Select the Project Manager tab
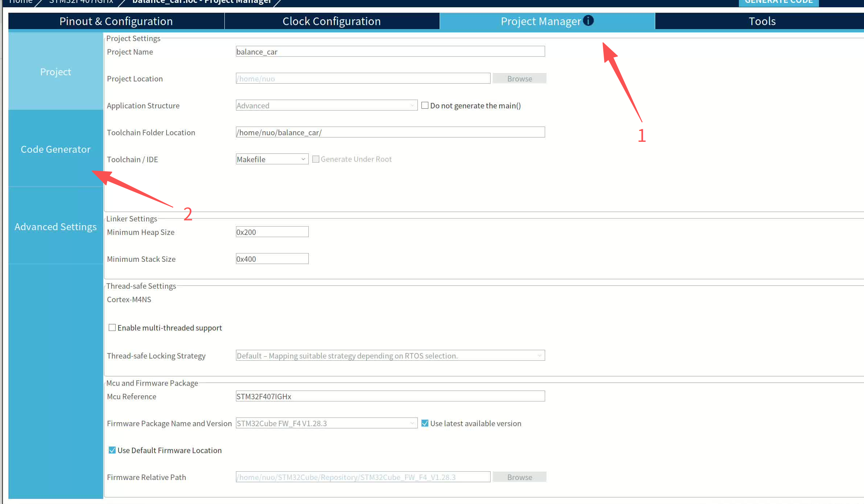Image resolution: width=864 pixels, height=504 pixels. click(547, 21)
